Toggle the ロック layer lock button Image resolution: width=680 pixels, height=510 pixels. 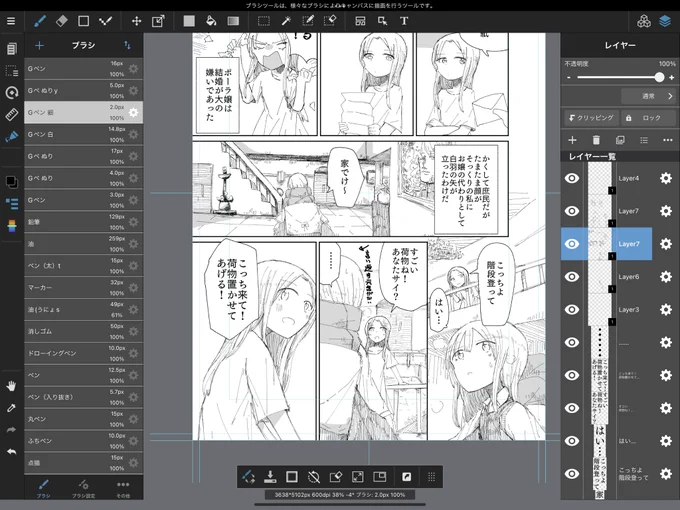[x=648, y=118]
